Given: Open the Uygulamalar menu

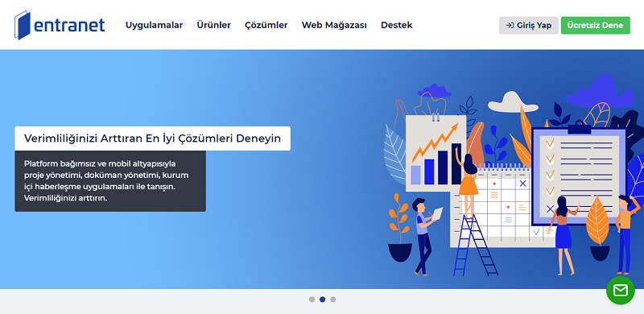Looking at the screenshot, I should click(x=154, y=25).
